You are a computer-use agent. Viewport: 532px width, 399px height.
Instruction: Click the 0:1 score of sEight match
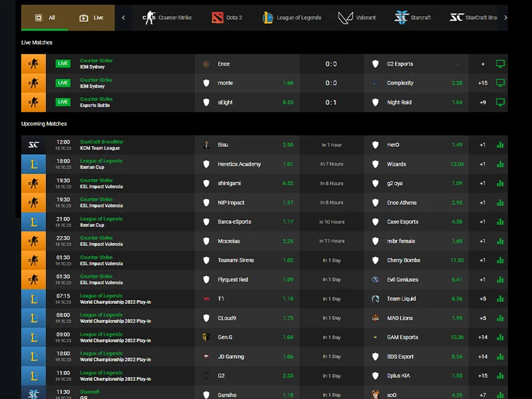pos(331,102)
